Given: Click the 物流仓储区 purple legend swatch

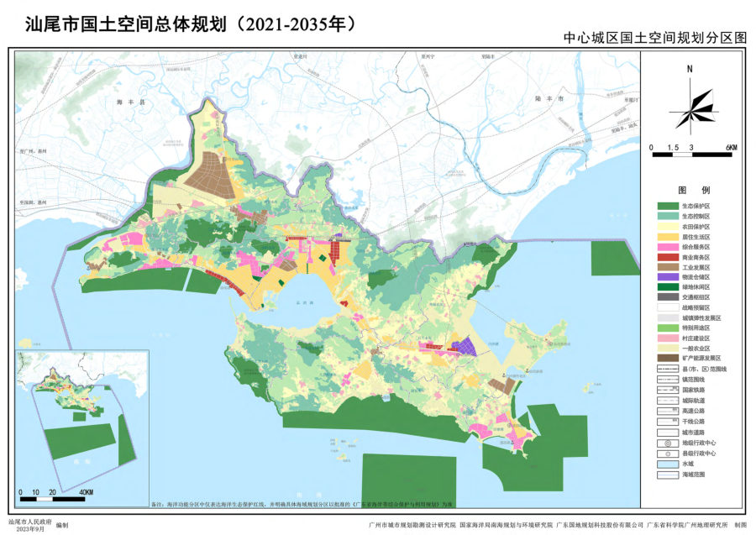Looking at the screenshot, I should pyautogui.click(x=667, y=277).
